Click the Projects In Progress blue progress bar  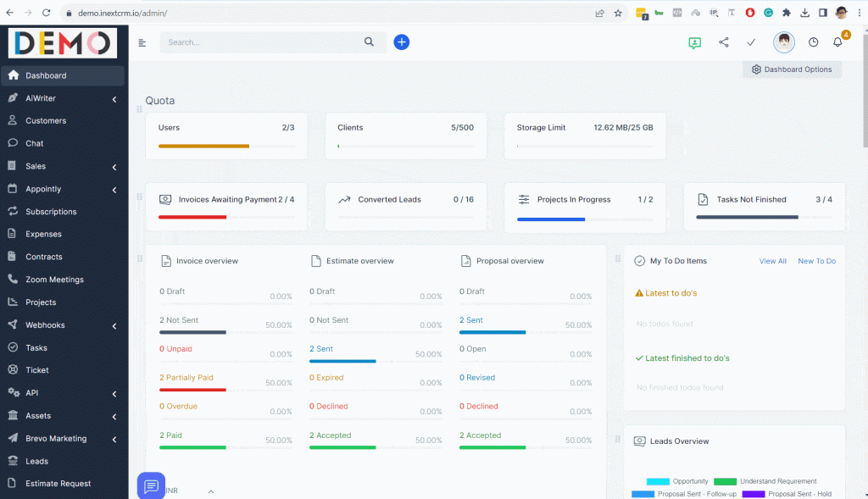(x=551, y=219)
